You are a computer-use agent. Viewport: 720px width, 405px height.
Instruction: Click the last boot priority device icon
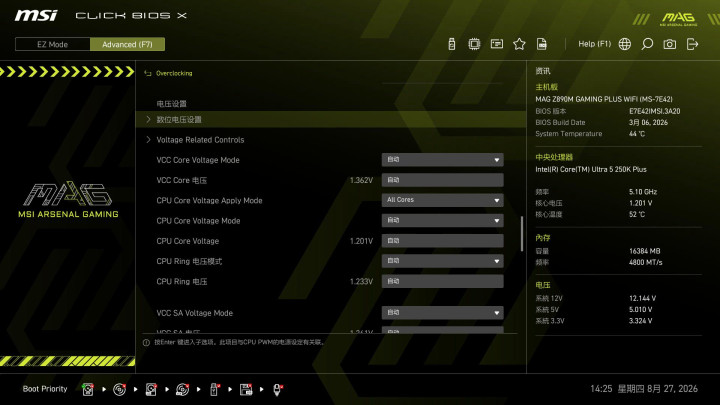(278, 389)
